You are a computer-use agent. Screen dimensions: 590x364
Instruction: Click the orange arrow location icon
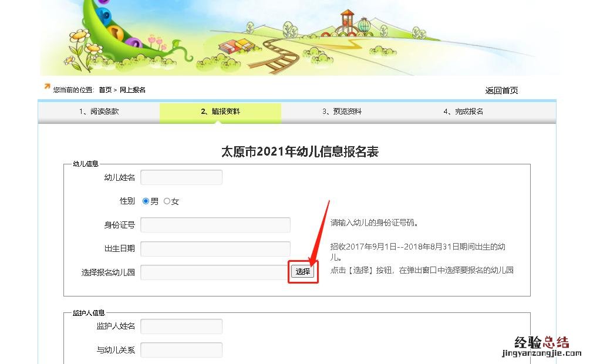(47, 86)
